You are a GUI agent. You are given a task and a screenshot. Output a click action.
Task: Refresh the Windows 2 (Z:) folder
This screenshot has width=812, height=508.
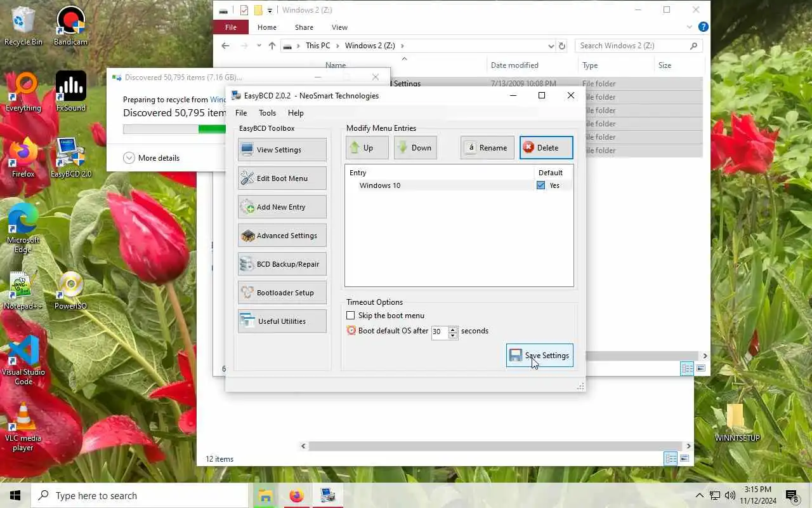point(561,46)
